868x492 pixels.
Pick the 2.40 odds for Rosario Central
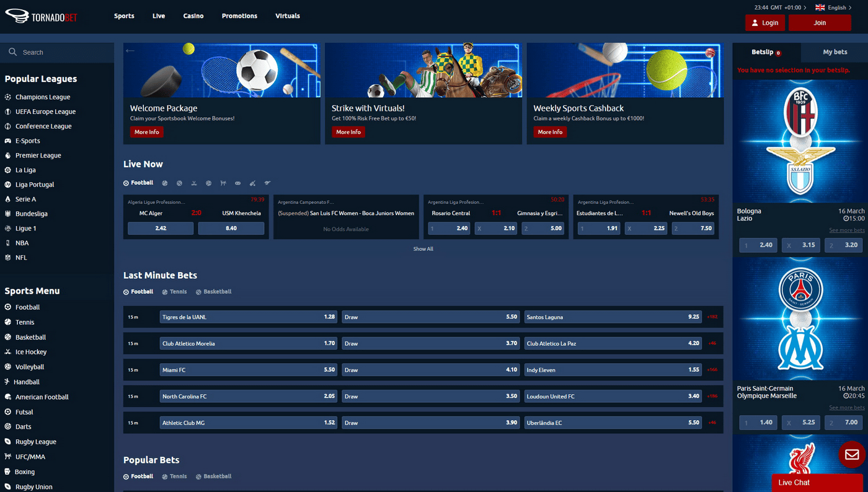tap(448, 228)
